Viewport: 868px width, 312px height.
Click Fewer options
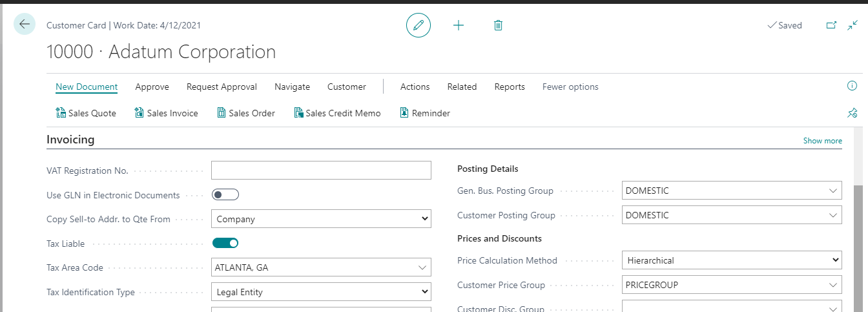coord(570,87)
